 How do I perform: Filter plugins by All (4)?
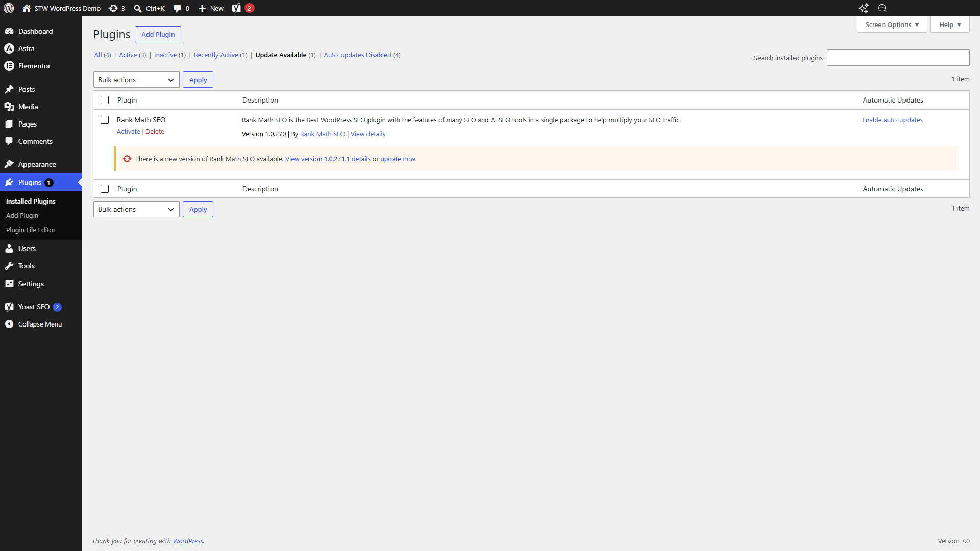[103, 55]
